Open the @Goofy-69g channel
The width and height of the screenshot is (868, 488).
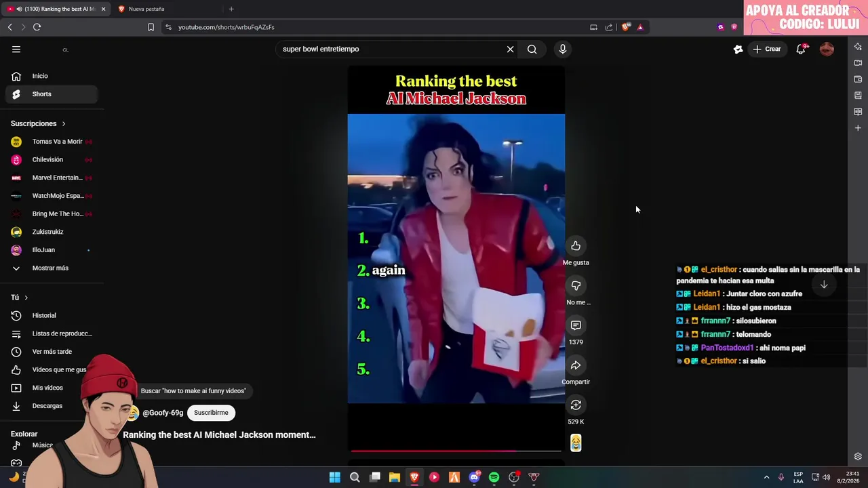pyautogui.click(x=163, y=413)
